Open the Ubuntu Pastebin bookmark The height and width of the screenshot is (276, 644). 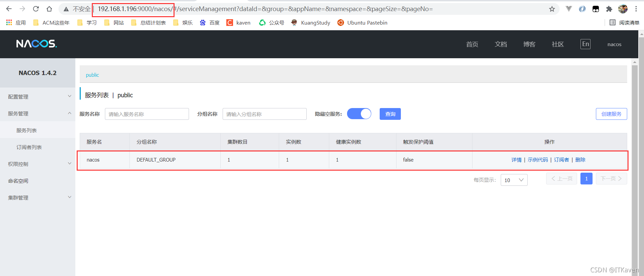tap(362, 23)
